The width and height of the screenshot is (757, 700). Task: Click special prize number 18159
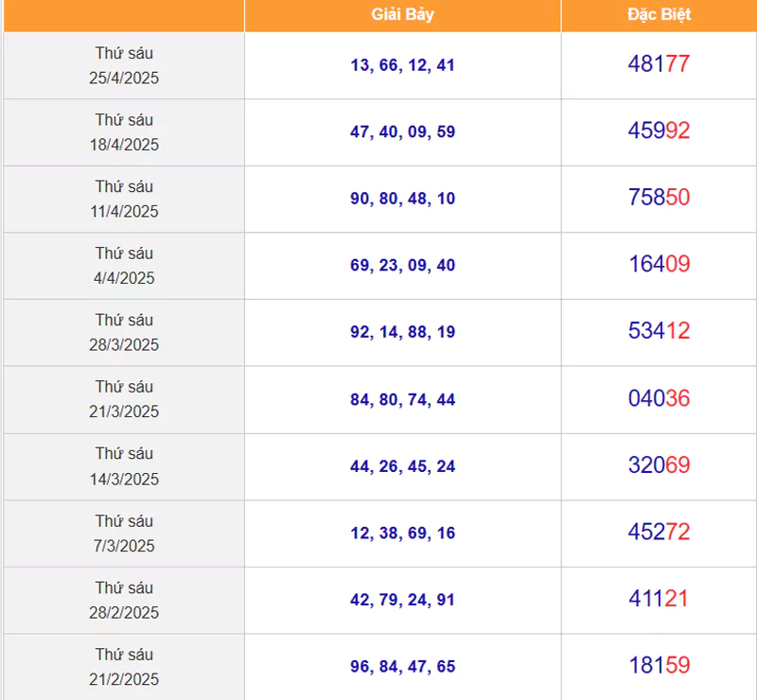pyautogui.click(x=659, y=665)
